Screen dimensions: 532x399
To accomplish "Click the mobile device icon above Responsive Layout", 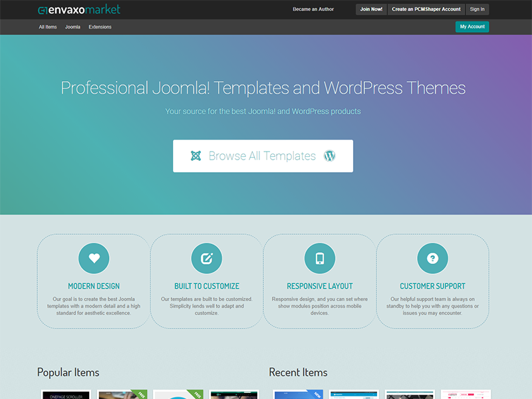I will (x=320, y=258).
